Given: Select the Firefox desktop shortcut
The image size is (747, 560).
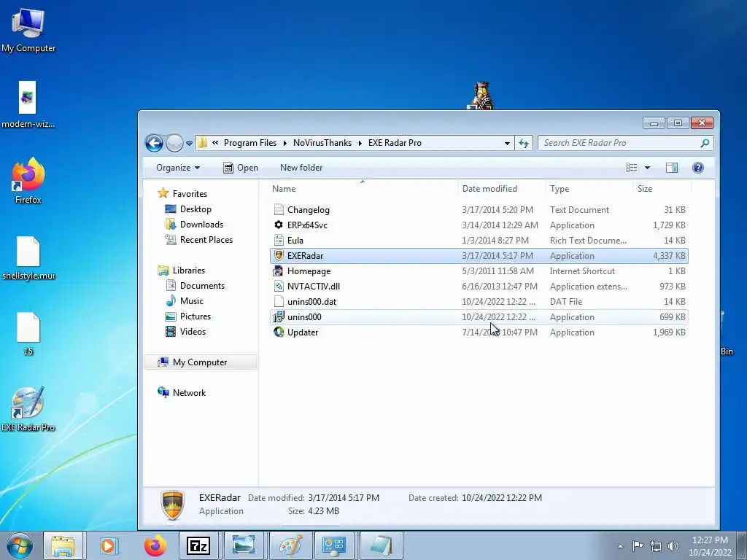Looking at the screenshot, I should tap(28, 181).
